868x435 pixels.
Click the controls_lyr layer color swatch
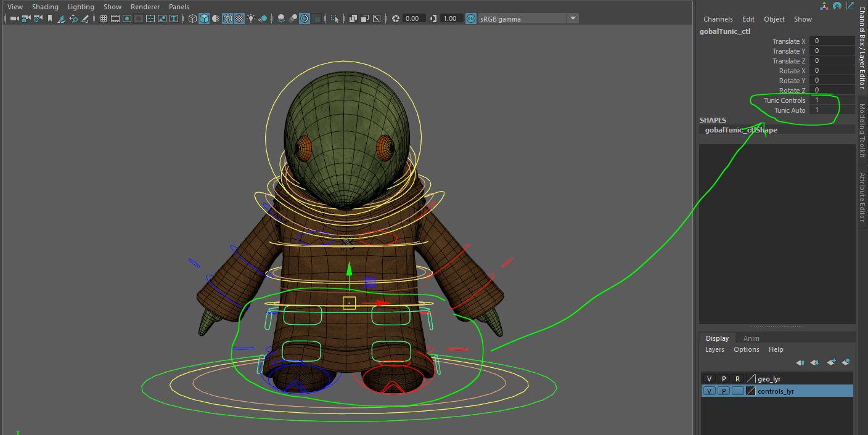pyautogui.click(x=750, y=391)
